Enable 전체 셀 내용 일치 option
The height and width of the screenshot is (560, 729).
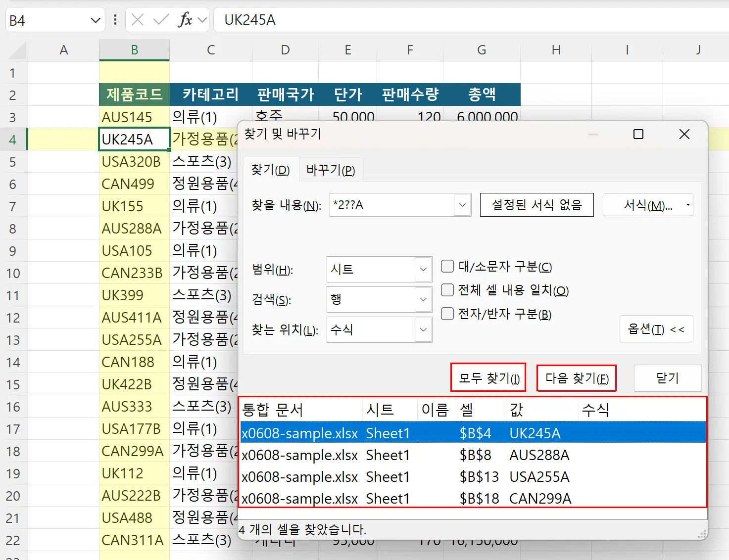coord(447,290)
